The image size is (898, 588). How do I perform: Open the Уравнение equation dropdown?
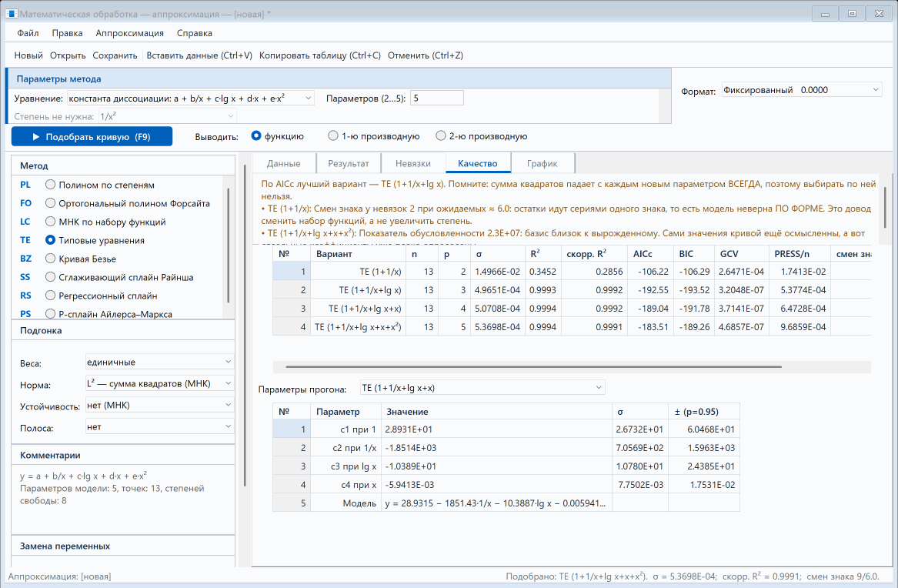tap(191, 99)
